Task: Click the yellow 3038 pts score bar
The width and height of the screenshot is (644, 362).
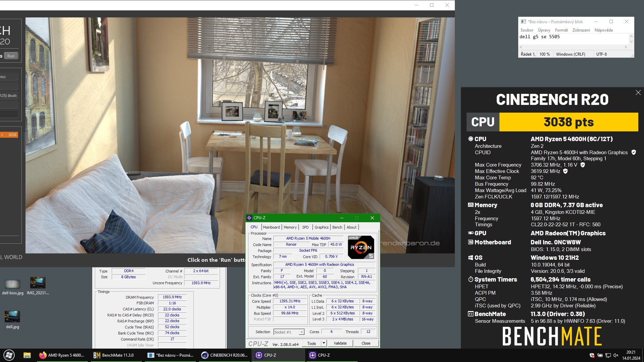Action: [569, 122]
